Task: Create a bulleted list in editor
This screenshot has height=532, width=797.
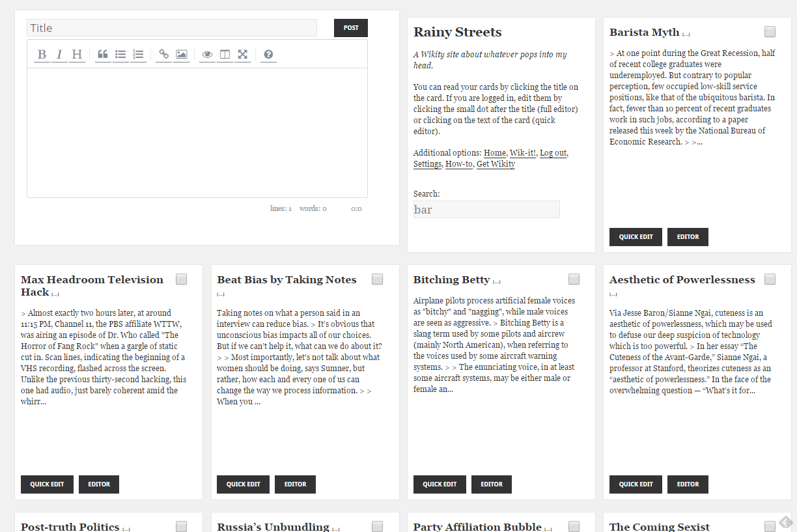Action: click(120, 55)
